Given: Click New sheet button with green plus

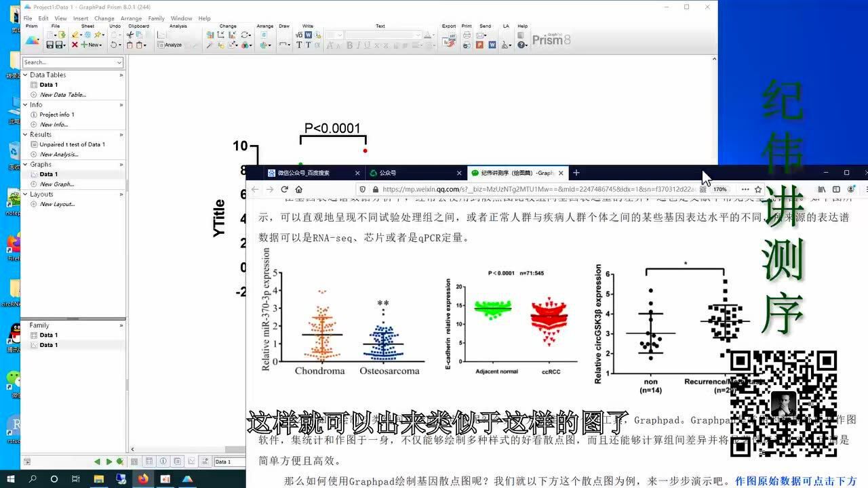Looking at the screenshot, I should coord(91,45).
